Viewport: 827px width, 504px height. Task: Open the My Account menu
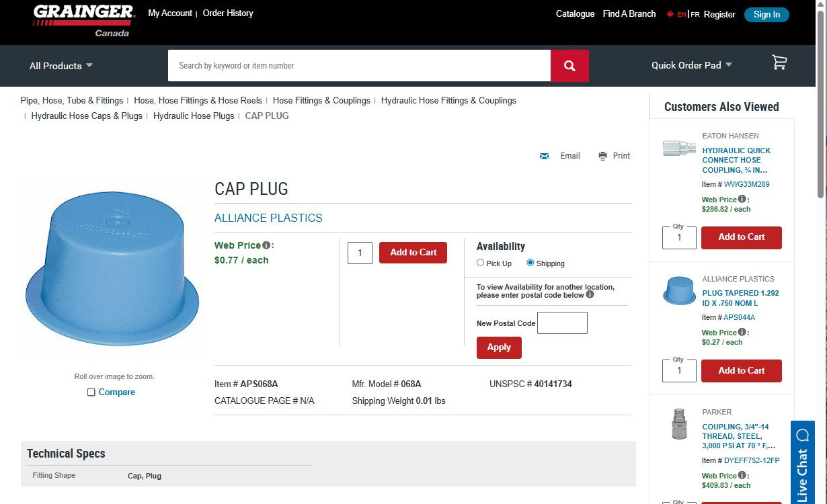pyautogui.click(x=169, y=13)
